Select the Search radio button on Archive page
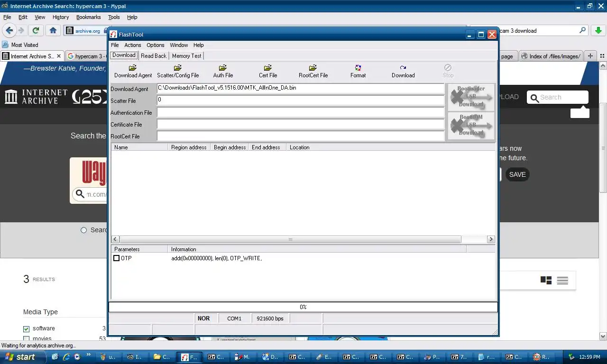Screen dimensions: 607x364 click(83, 230)
